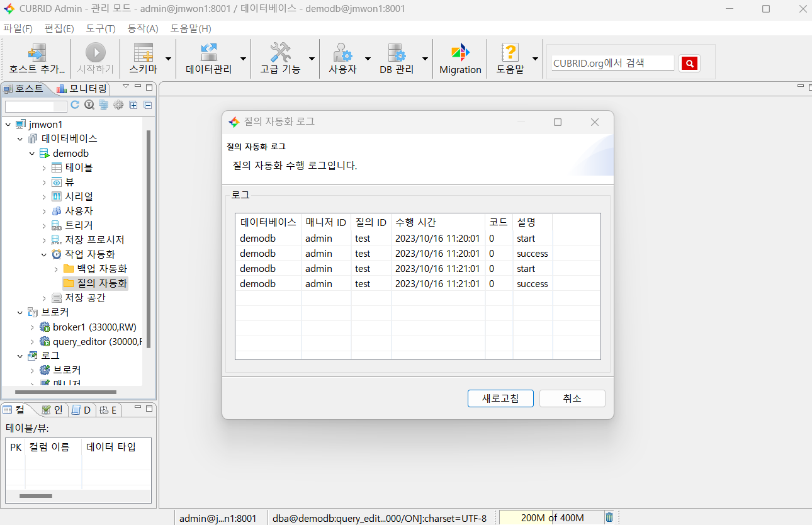Sort the log by 수행 시간 column header
Viewport: 812px width, 525px height.
pyautogui.click(x=438, y=222)
